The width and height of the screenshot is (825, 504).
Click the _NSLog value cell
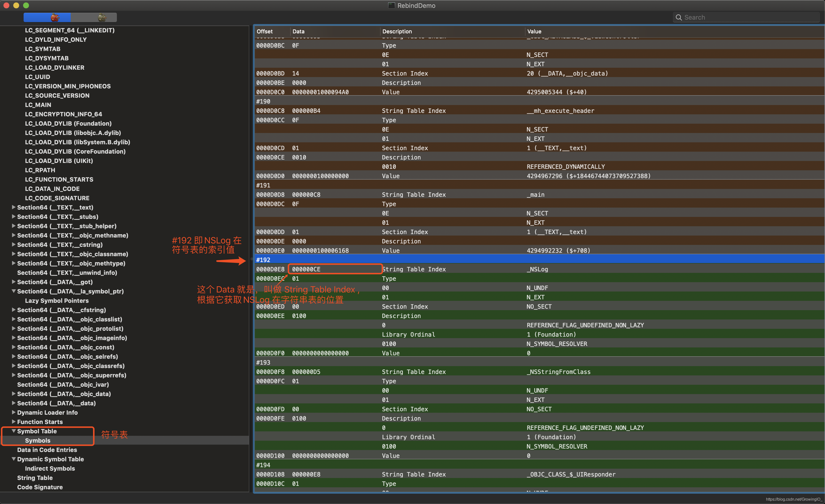pos(537,269)
